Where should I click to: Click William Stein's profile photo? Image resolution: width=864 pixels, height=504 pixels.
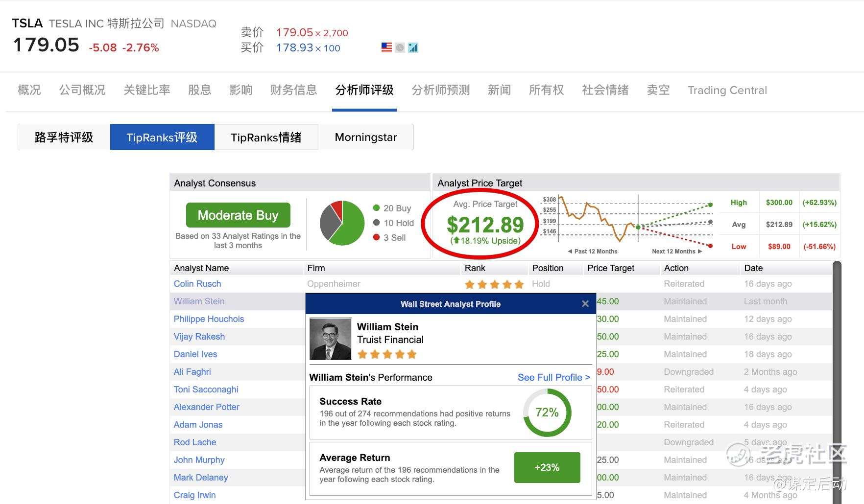coord(331,339)
